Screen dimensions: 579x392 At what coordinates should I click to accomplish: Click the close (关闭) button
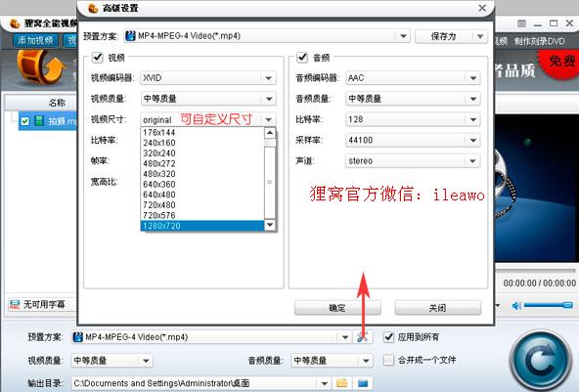[438, 308]
